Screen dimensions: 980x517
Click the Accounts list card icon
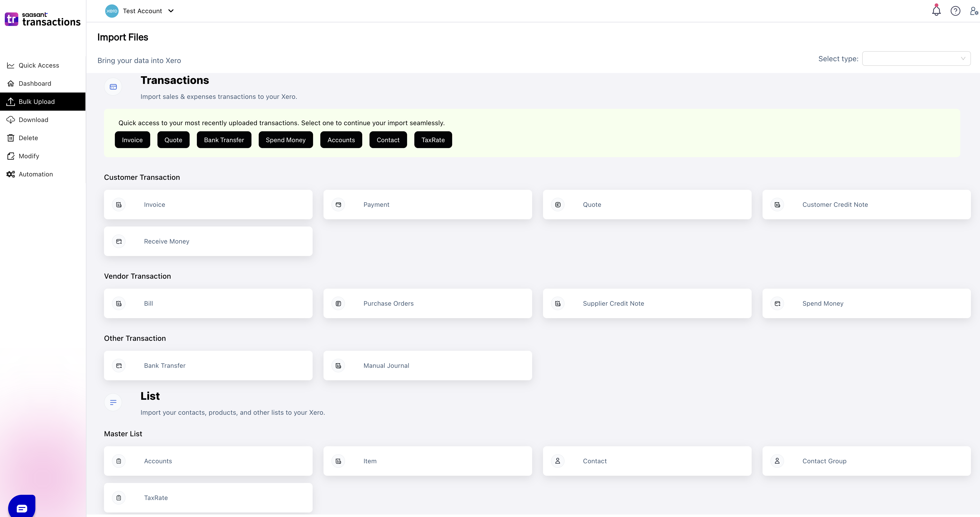point(119,461)
